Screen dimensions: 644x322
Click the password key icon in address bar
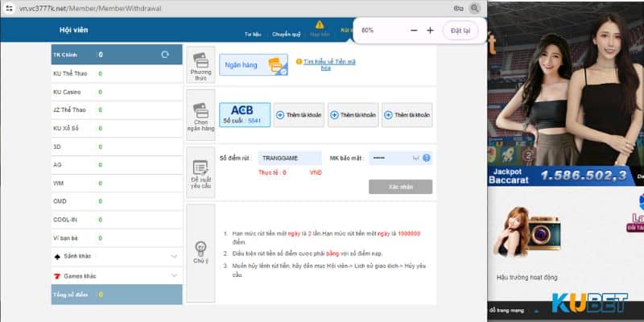[458, 8]
